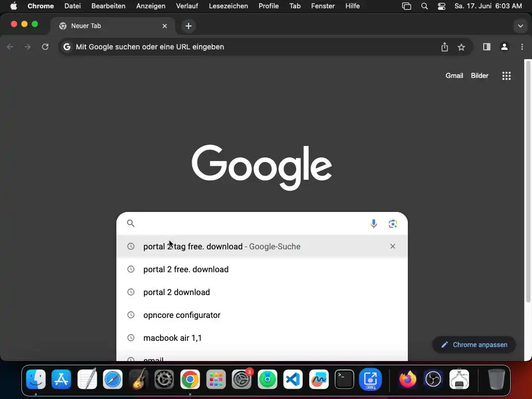
Task: Reload the current page
Action: (45, 47)
